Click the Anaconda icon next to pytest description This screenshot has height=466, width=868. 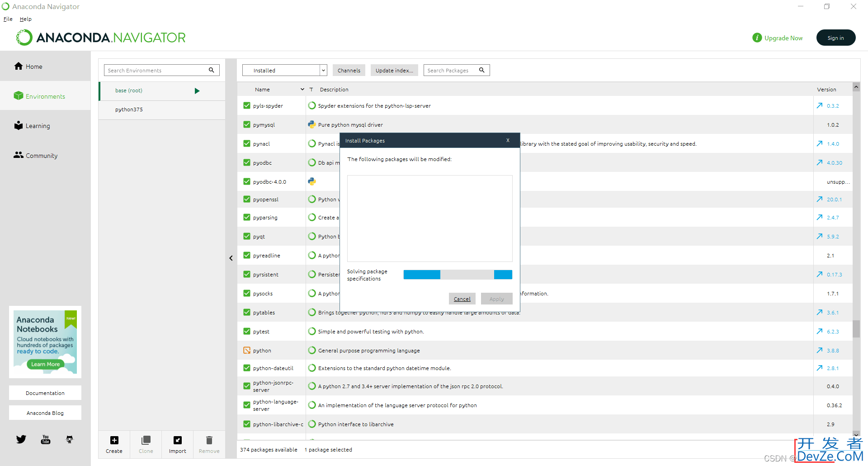312,331
